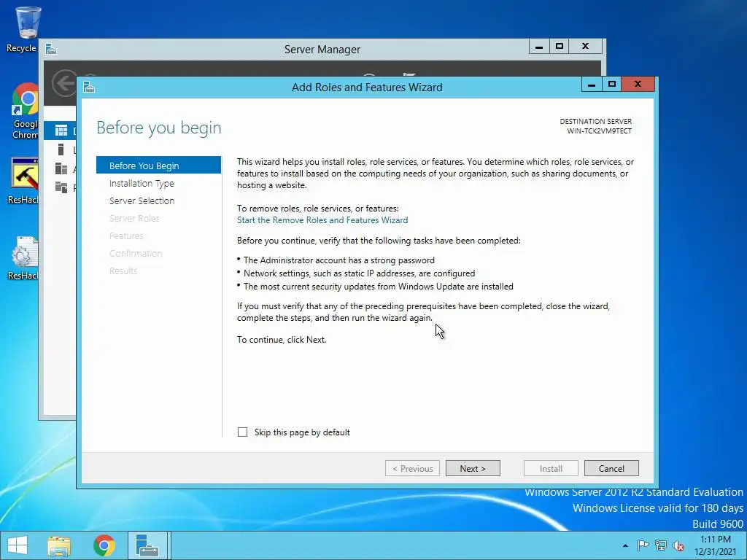Click the Server Roles step

(x=134, y=218)
